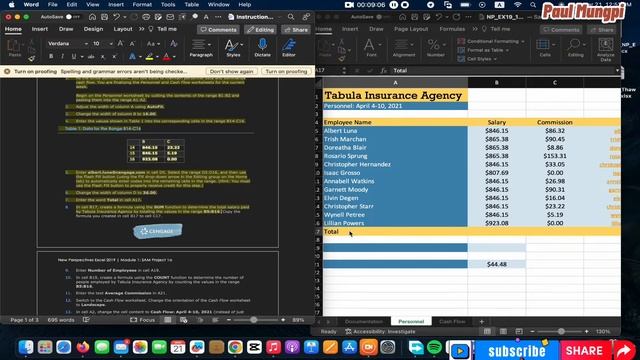Undo last action in Word
This screenshot has height=360, width=640.
point(116,17)
